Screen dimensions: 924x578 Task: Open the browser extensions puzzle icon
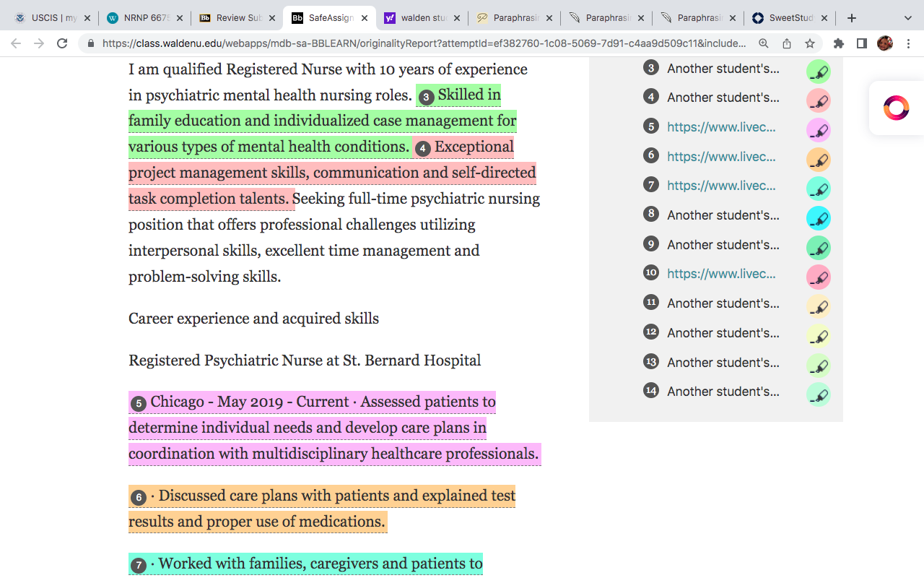(x=839, y=43)
